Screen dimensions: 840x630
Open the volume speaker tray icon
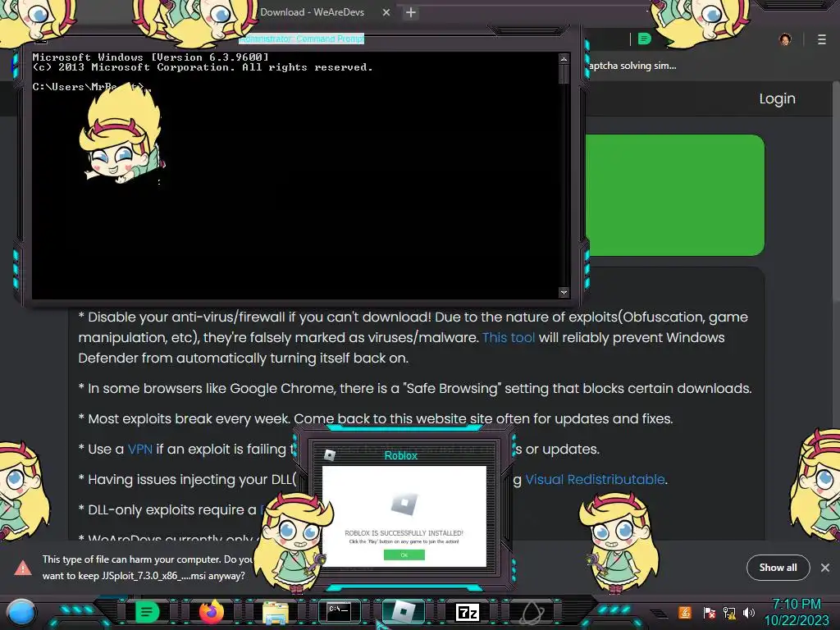click(x=749, y=612)
